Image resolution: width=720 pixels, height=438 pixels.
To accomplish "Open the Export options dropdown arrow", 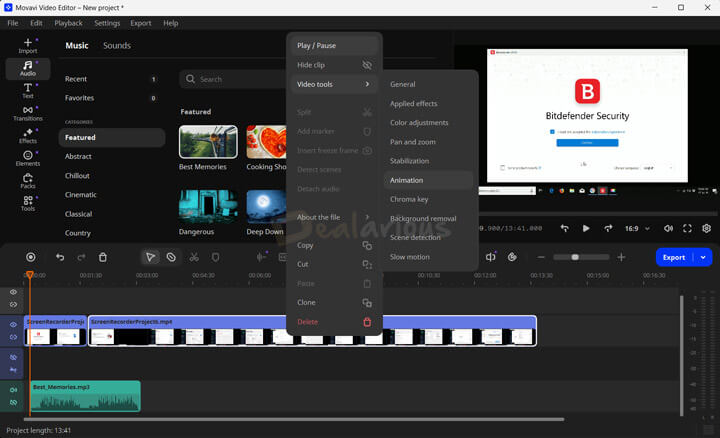I will (x=704, y=257).
